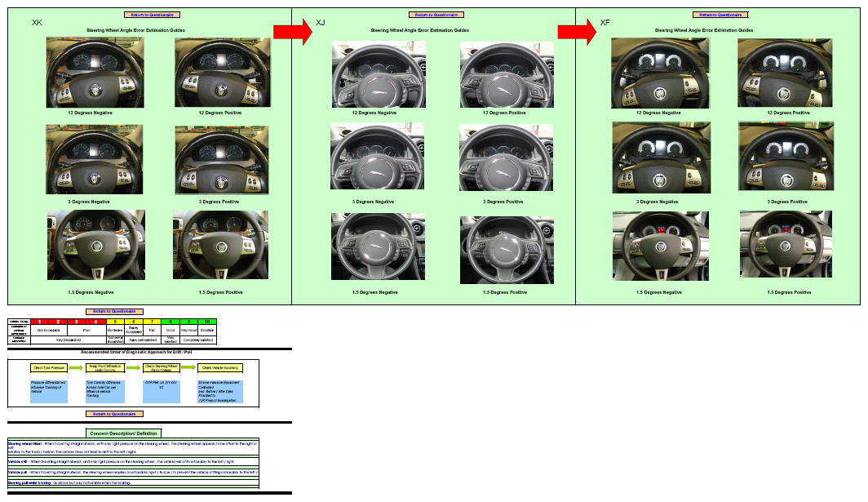Click the Steering wheel Offset definition row
Image resolution: width=868 pixels, height=502 pixels.
point(133,447)
